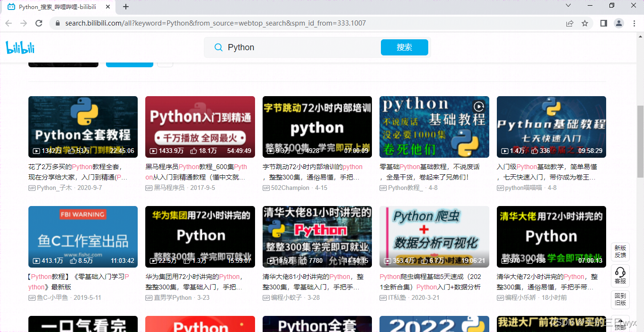This screenshot has height=332, width=644.
Task: Focus the Python search input field
Action: [x=301, y=47]
